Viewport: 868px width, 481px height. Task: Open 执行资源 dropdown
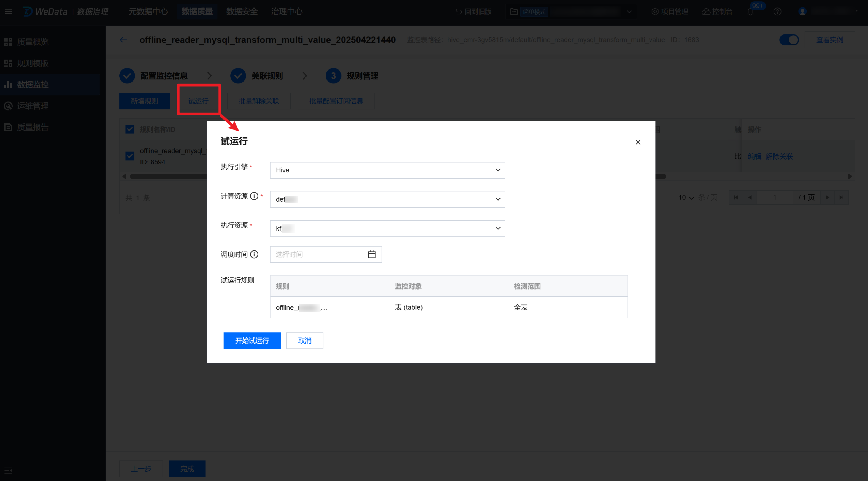point(388,229)
